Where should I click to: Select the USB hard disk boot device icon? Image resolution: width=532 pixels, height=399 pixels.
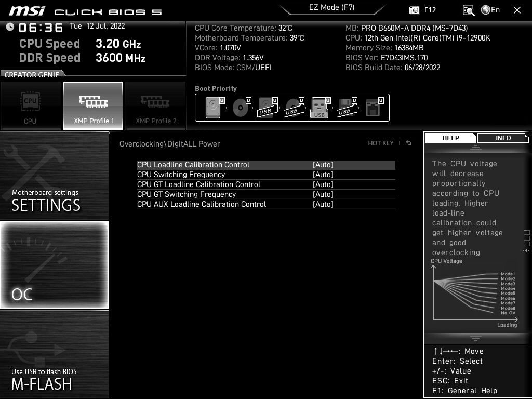click(x=268, y=108)
